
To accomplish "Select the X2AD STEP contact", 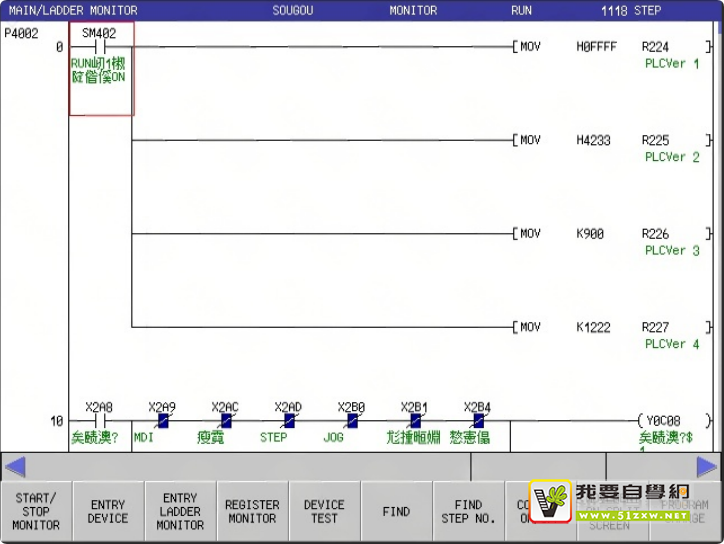I will point(288,422).
